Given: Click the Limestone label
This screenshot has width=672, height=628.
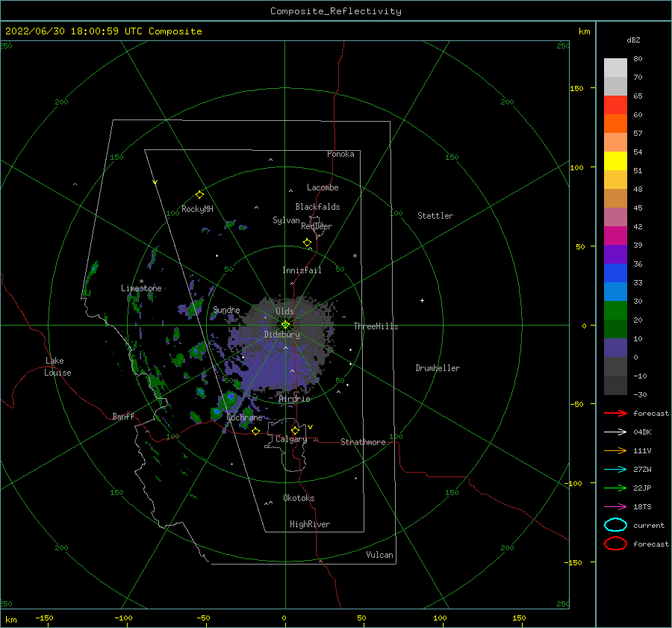Looking at the screenshot, I should (141, 288).
